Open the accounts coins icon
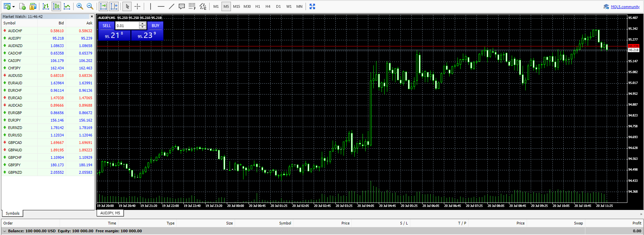 click(33, 6)
